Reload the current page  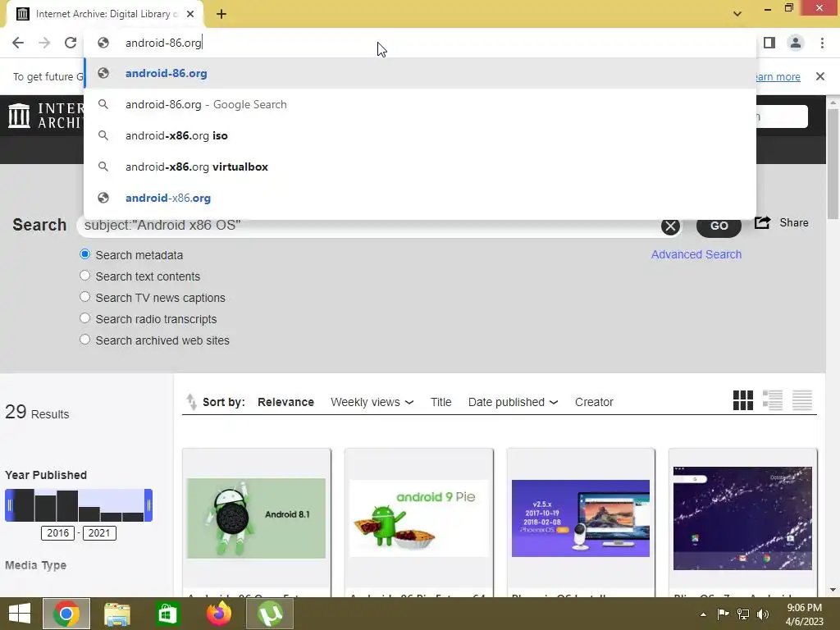click(x=71, y=43)
